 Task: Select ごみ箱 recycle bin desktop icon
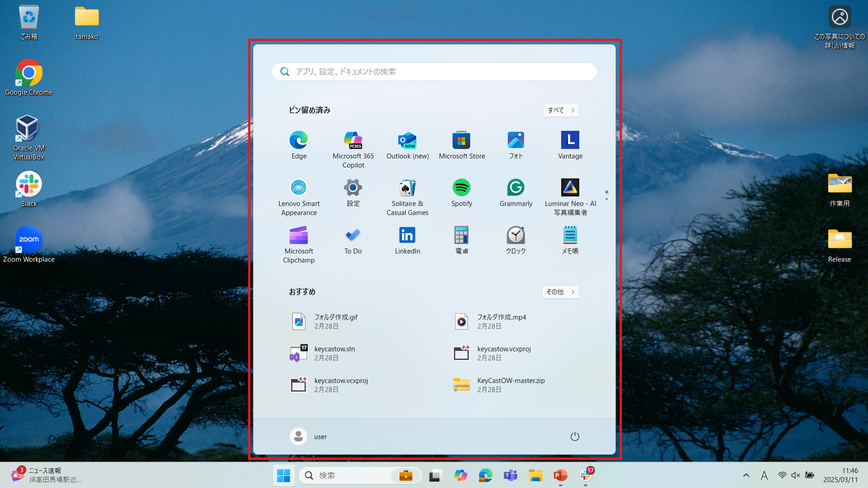tap(29, 23)
